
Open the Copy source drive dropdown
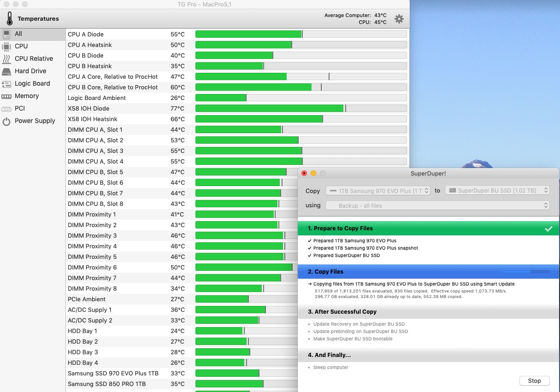378,190
